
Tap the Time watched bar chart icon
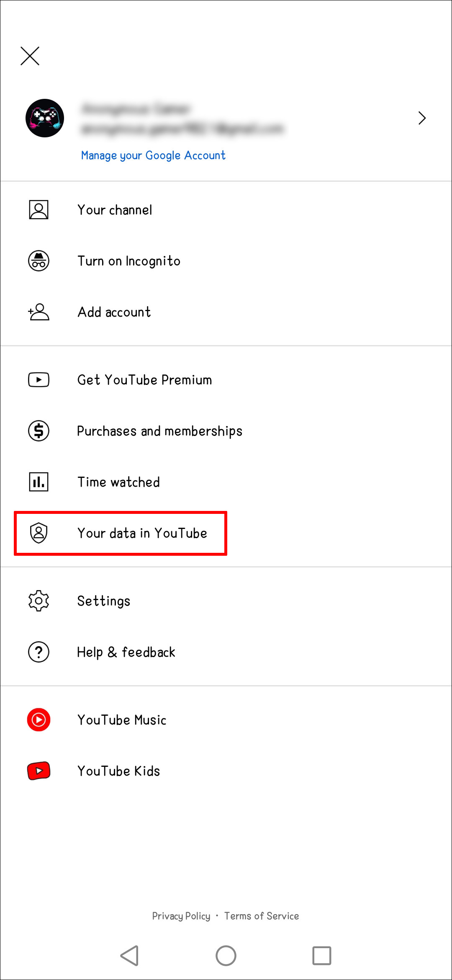click(39, 482)
